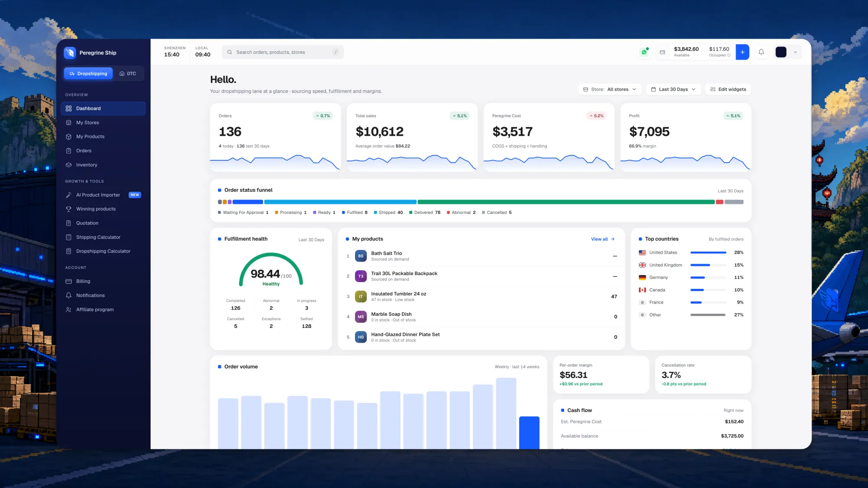868x488 pixels.
Task: Click the Occupied info icon
Action: point(729,55)
